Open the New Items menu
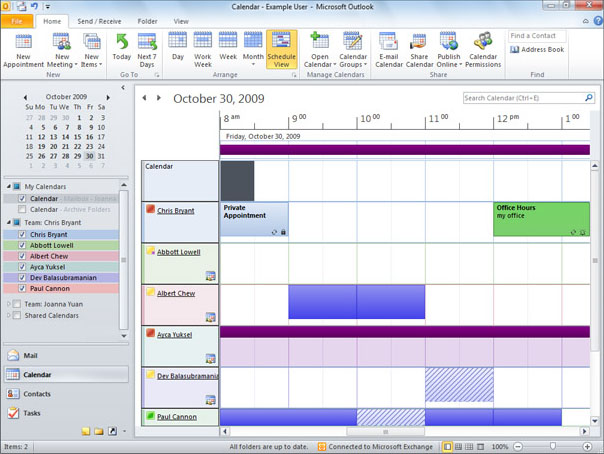Screen dimensions: 604x454 pyautogui.click(x=91, y=50)
